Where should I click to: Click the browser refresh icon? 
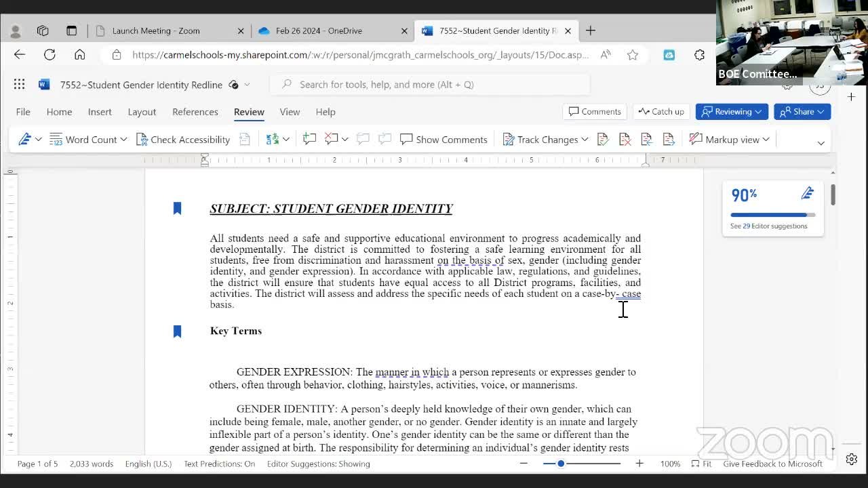(x=50, y=55)
